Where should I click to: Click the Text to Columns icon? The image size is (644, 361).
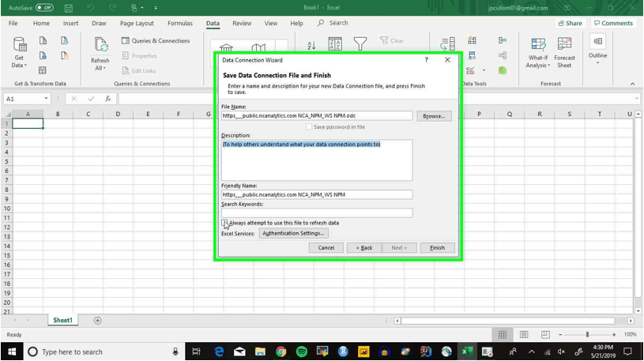pos(448,44)
